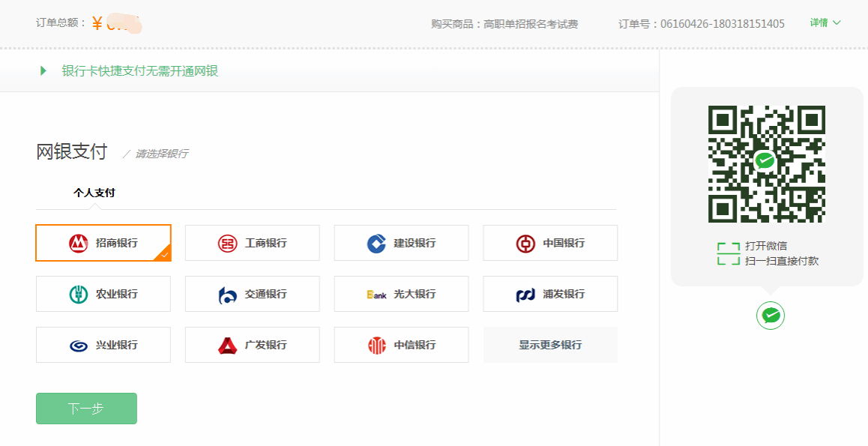Click the 打开微信 text

tap(766, 246)
